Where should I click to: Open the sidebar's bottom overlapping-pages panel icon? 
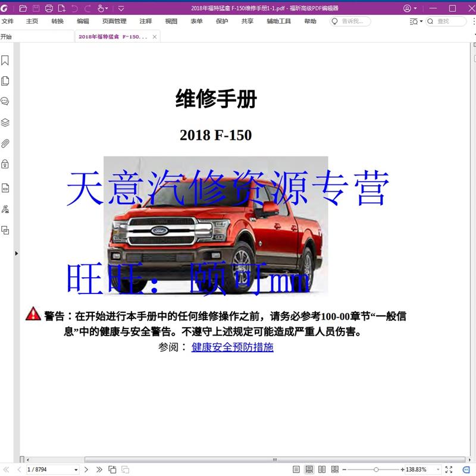coord(5,230)
